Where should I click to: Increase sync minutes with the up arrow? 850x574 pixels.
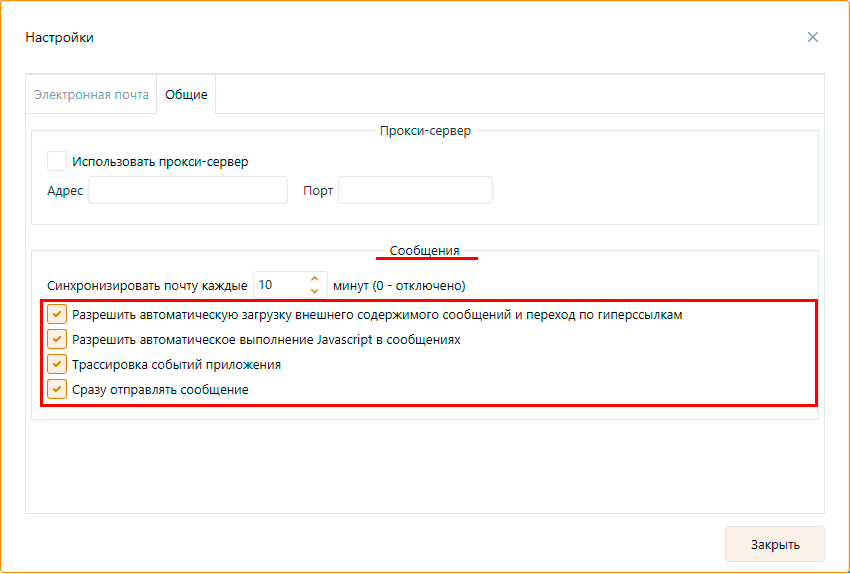[314, 279]
